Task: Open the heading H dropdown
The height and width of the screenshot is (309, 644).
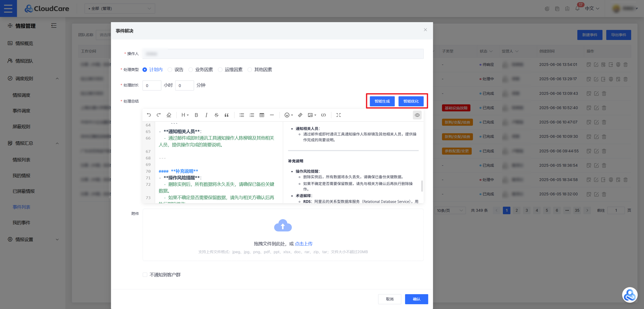Action: 185,115
